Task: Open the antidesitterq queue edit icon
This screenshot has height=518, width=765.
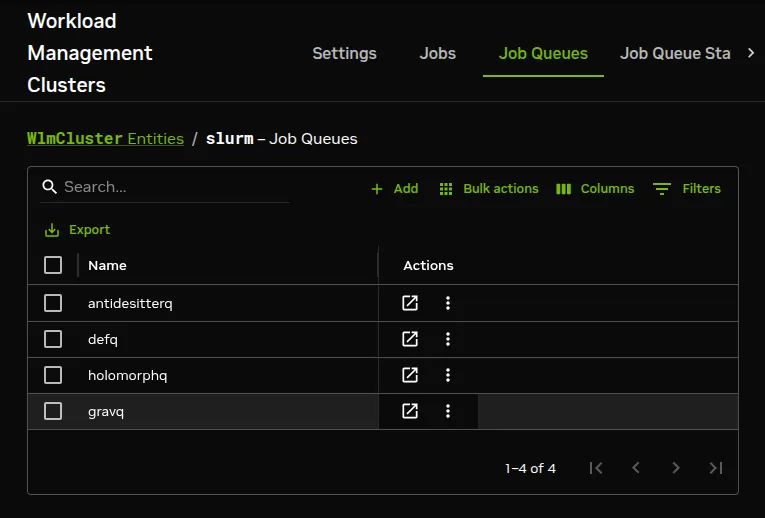Action: [410, 303]
